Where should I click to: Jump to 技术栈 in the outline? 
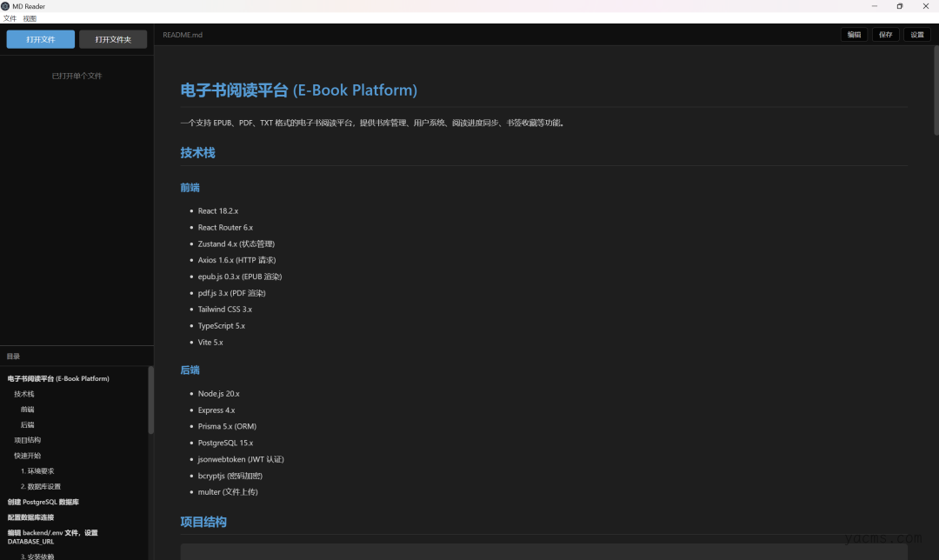click(24, 394)
